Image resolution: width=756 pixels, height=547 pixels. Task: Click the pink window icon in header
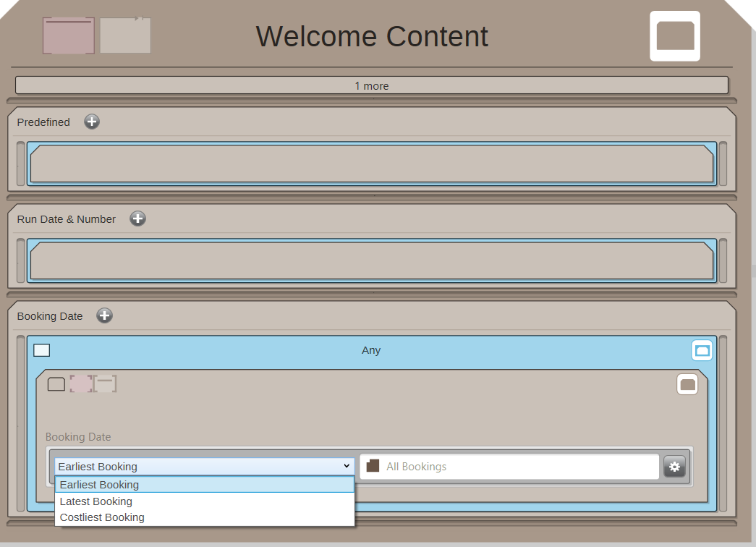[69, 35]
